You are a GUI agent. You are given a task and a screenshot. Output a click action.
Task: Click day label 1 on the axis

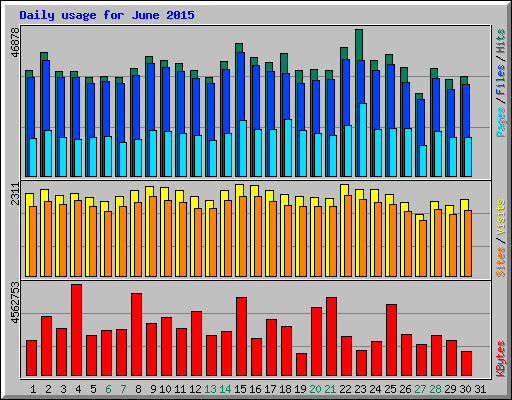[x=33, y=389]
